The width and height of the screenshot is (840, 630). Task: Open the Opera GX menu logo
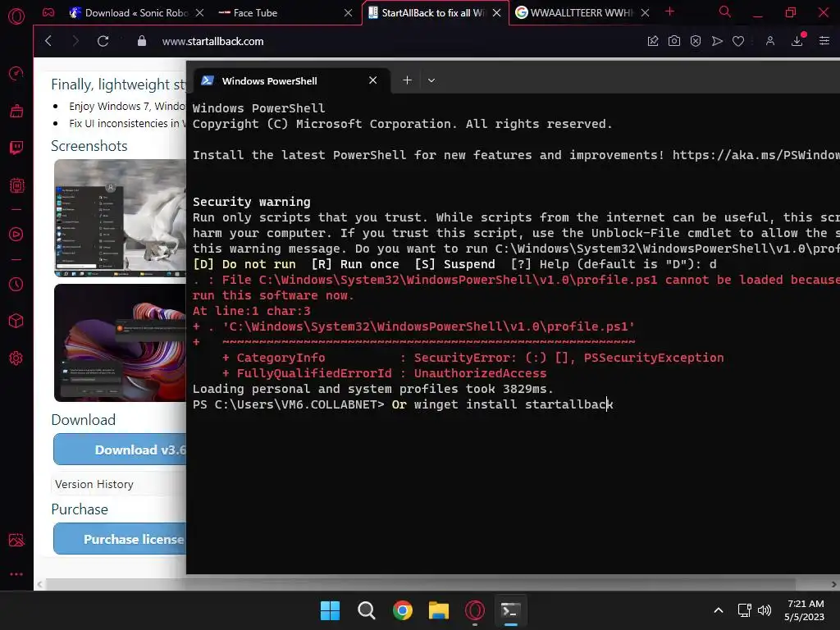[x=16, y=16]
